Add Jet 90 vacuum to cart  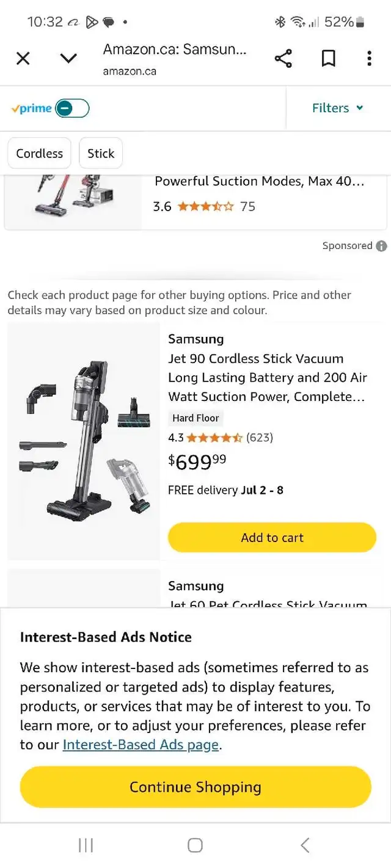pos(272,538)
